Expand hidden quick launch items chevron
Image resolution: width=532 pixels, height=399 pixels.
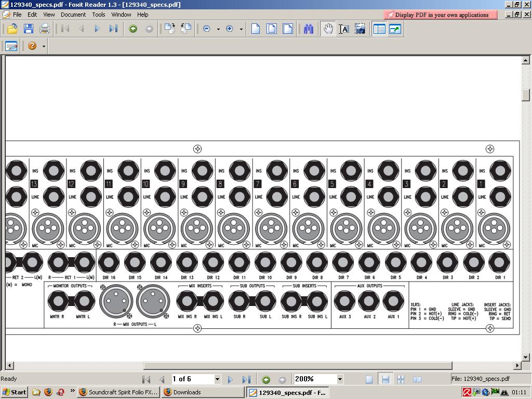[72, 391]
